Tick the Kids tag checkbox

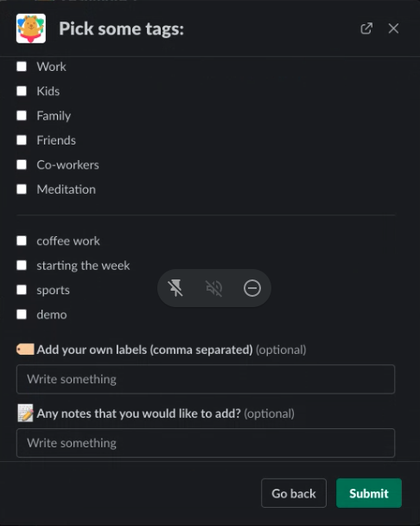click(22, 91)
